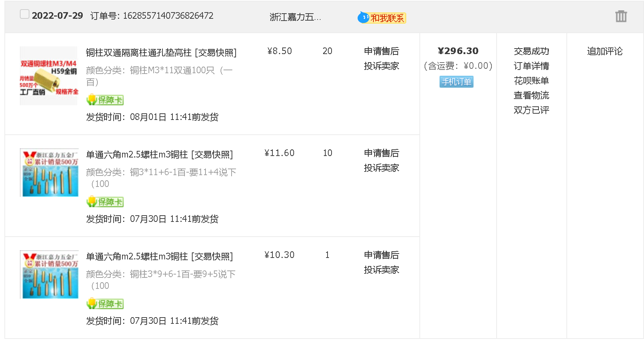Tick the checkbox for 2022-07-29 order
The image size is (644, 340).
25,14
